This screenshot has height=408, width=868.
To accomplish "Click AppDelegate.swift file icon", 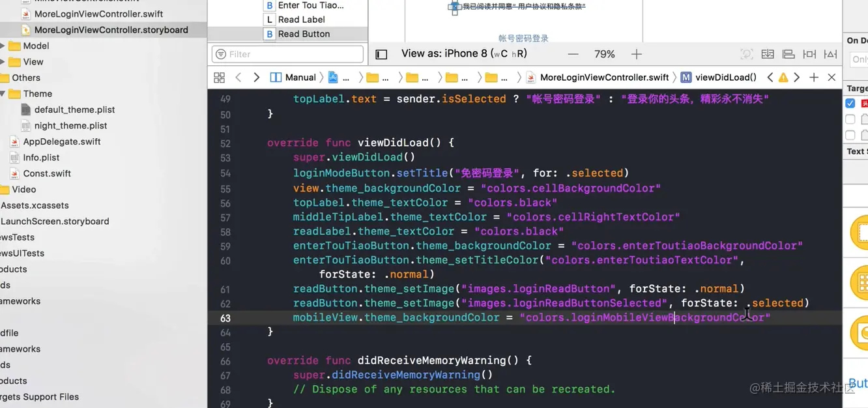I will pos(14,141).
